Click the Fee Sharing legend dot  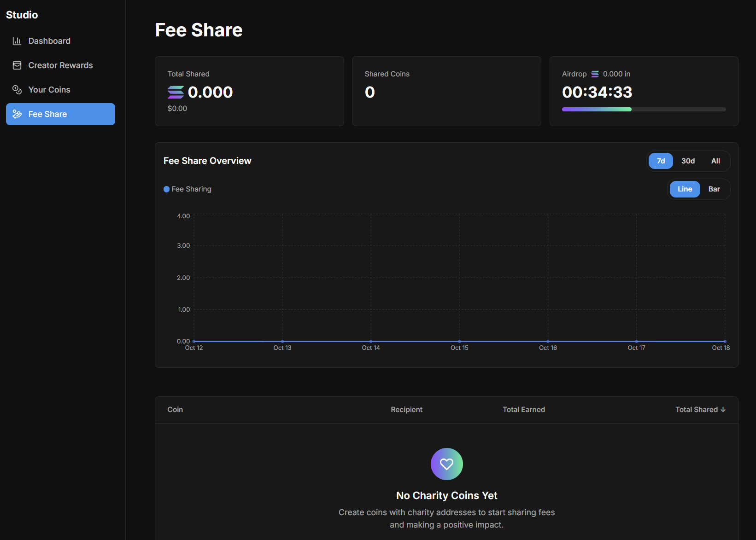tap(166, 189)
